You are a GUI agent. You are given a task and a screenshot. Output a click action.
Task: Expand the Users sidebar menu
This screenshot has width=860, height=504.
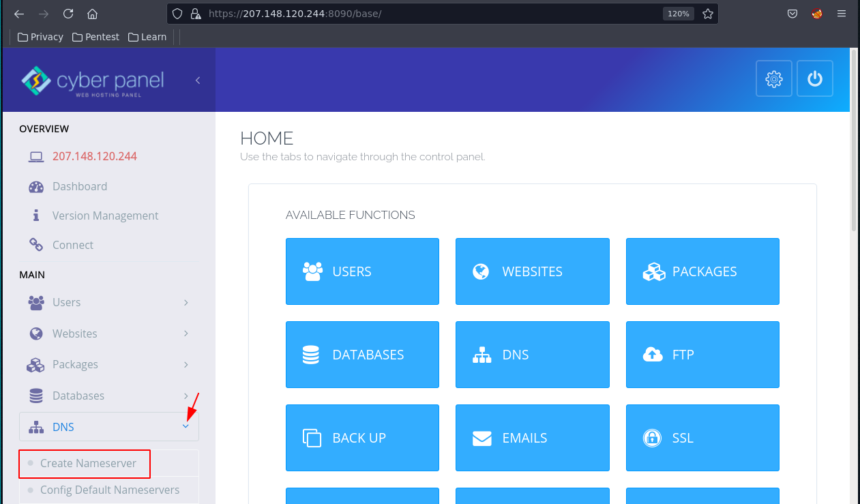pyautogui.click(x=109, y=302)
